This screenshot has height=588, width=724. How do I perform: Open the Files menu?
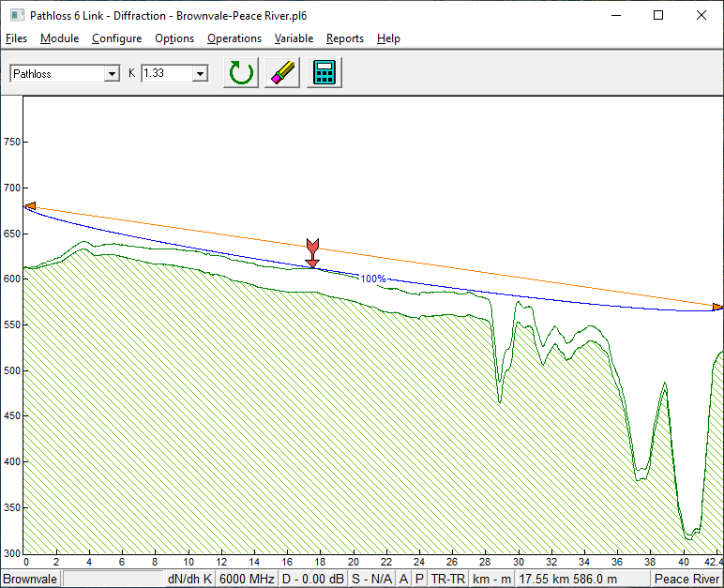pyautogui.click(x=16, y=38)
